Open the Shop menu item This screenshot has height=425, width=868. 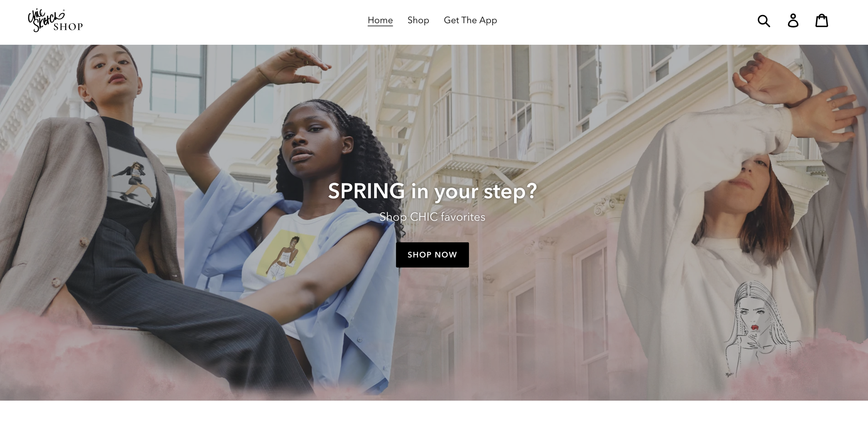pos(418,20)
